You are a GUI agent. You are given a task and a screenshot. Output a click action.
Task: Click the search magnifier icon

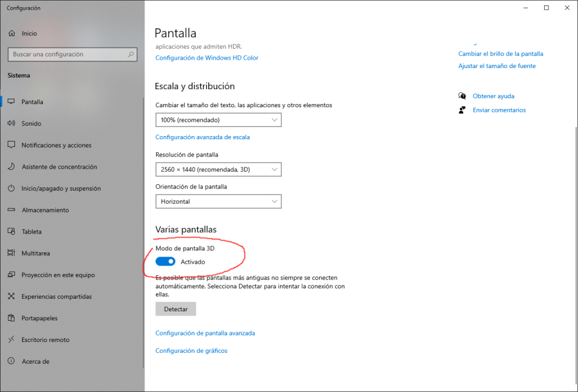coord(131,54)
